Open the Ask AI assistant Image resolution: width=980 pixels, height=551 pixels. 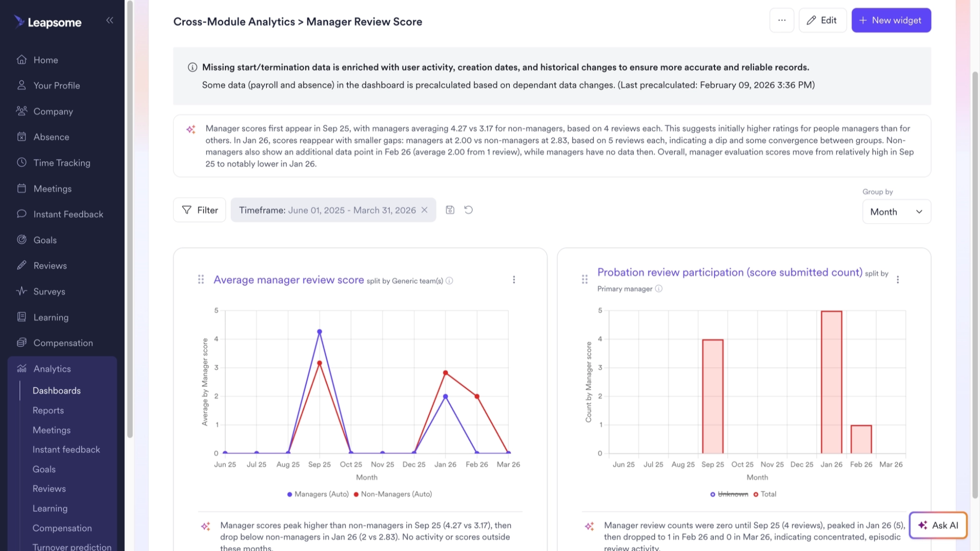pos(938,525)
